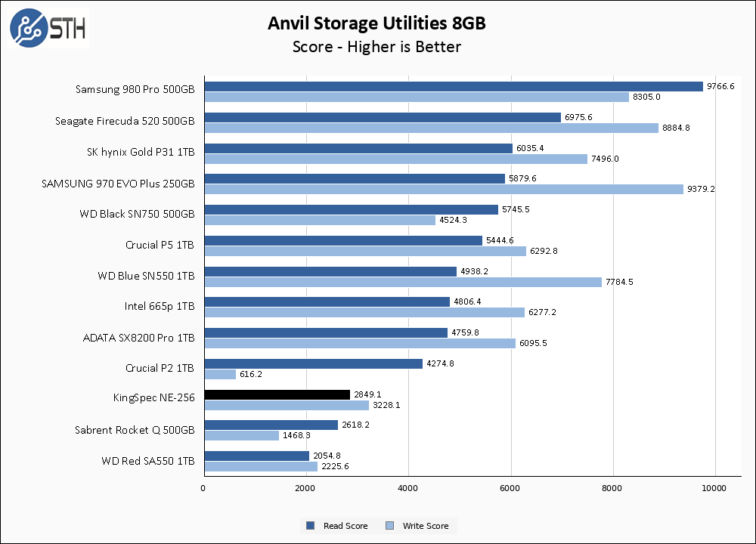Select the Samsung 980 Pro read score bar
756x544 pixels.
point(453,87)
